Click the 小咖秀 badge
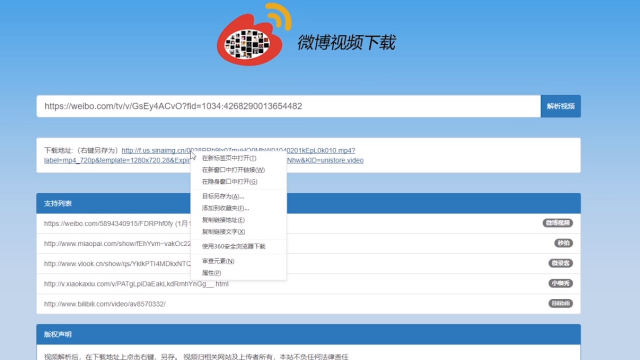 click(560, 283)
